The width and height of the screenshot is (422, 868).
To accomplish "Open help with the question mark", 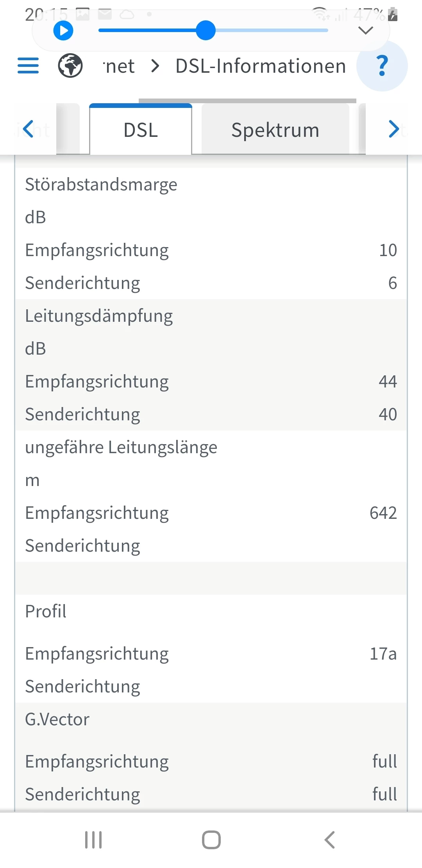I will click(382, 66).
